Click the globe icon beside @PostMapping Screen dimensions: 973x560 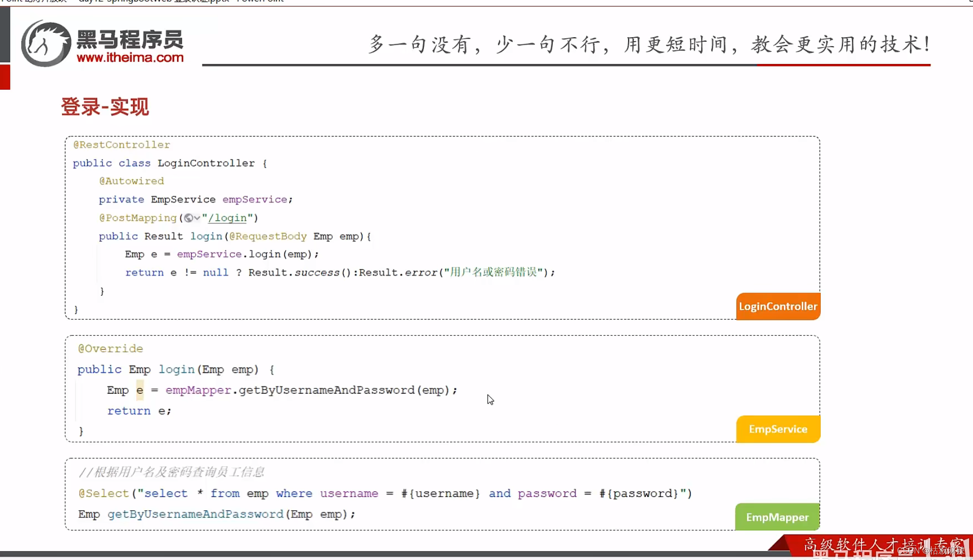[x=189, y=217]
